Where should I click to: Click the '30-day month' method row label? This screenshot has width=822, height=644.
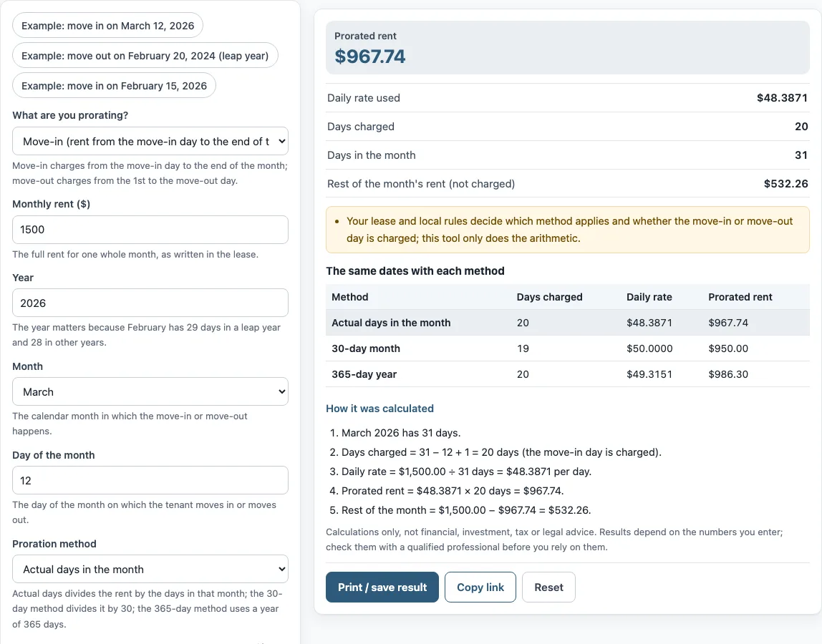tap(366, 348)
